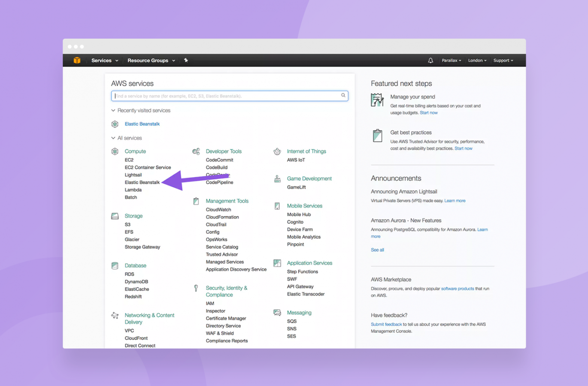588x386 pixels.
Task: Open CodeCommit service
Action: (x=219, y=160)
